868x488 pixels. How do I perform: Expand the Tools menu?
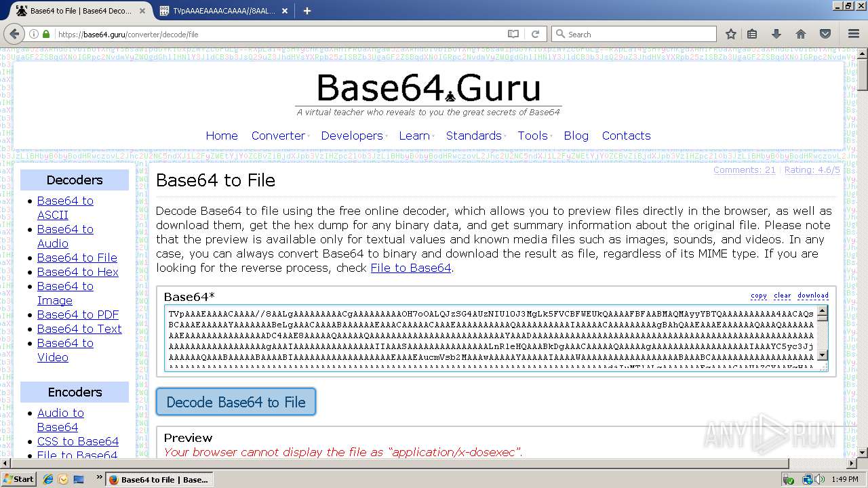click(x=534, y=136)
